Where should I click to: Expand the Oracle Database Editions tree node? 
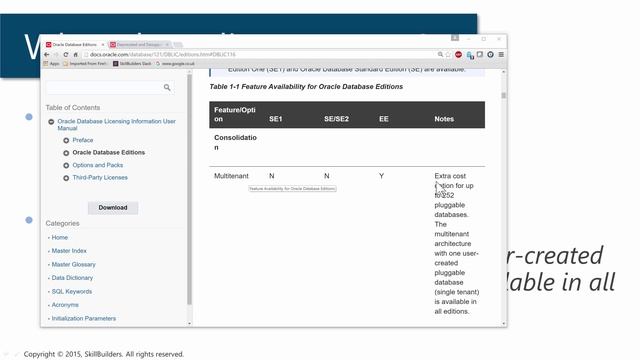[x=66, y=153]
